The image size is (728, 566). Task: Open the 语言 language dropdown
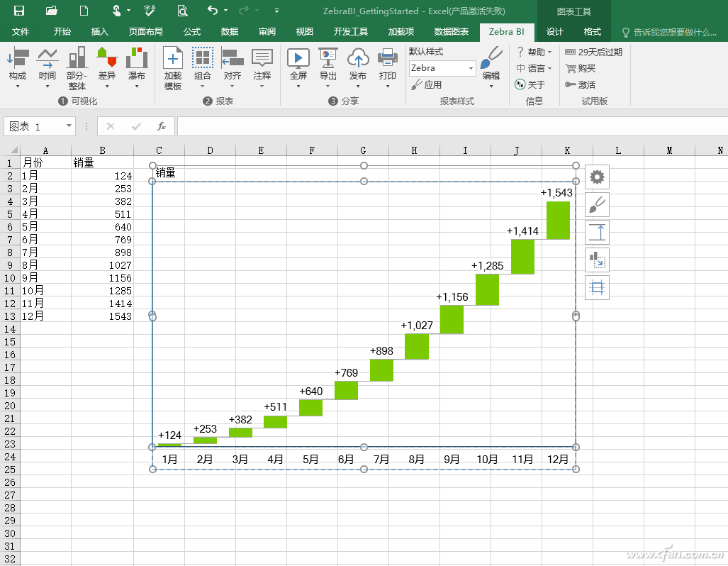click(x=534, y=68)
